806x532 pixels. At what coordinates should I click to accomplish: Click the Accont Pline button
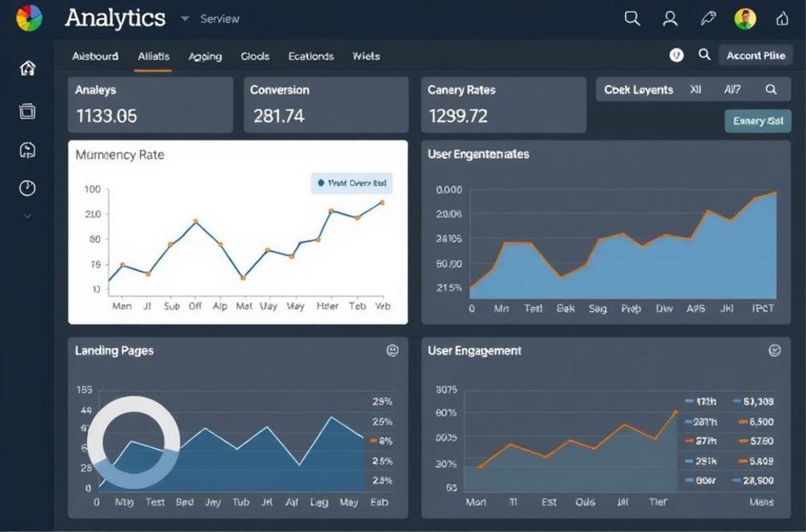[x=755, y=55]
